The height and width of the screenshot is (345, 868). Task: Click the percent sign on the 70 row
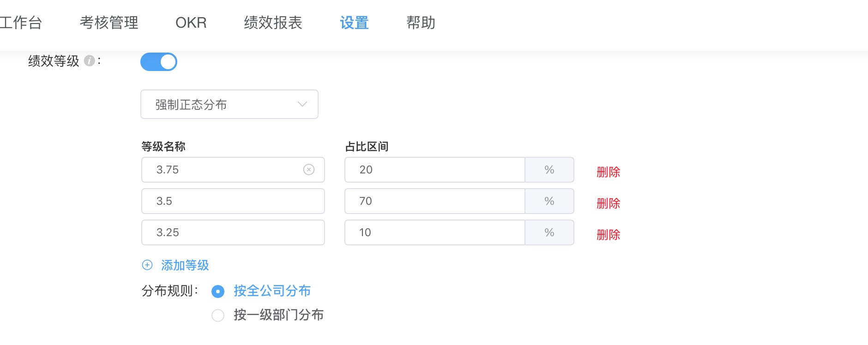coord(549,201)
